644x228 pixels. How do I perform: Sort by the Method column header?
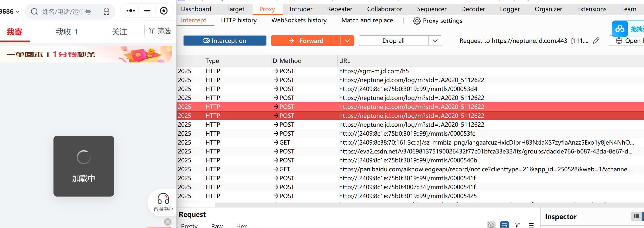click(291, 61)
